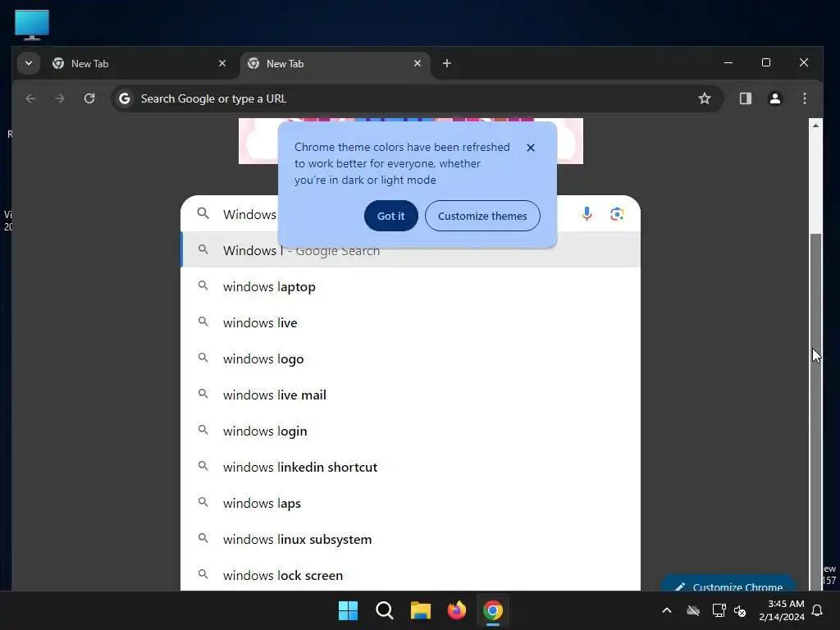Select the 'windows logo' suggestion
840x630 pixels.
pos(410,359)
